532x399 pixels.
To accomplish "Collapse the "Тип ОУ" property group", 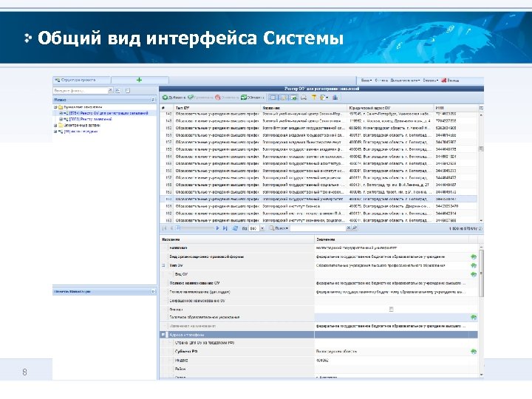I will [x=163, y=266].
